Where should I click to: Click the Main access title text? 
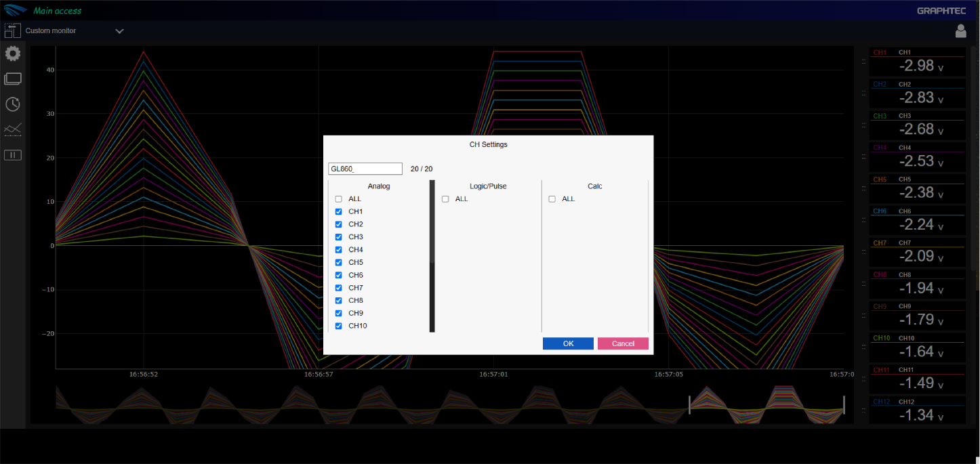[58, 11]
